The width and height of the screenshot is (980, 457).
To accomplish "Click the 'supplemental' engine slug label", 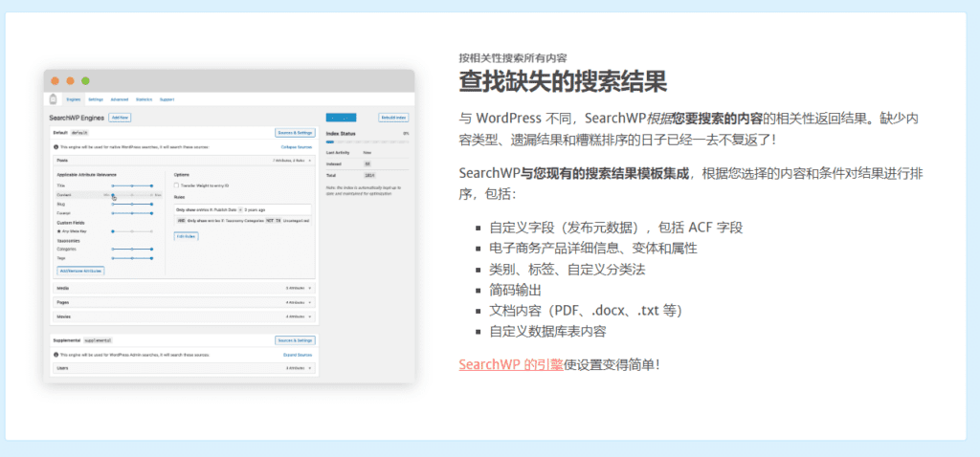I will coord(99,340).
